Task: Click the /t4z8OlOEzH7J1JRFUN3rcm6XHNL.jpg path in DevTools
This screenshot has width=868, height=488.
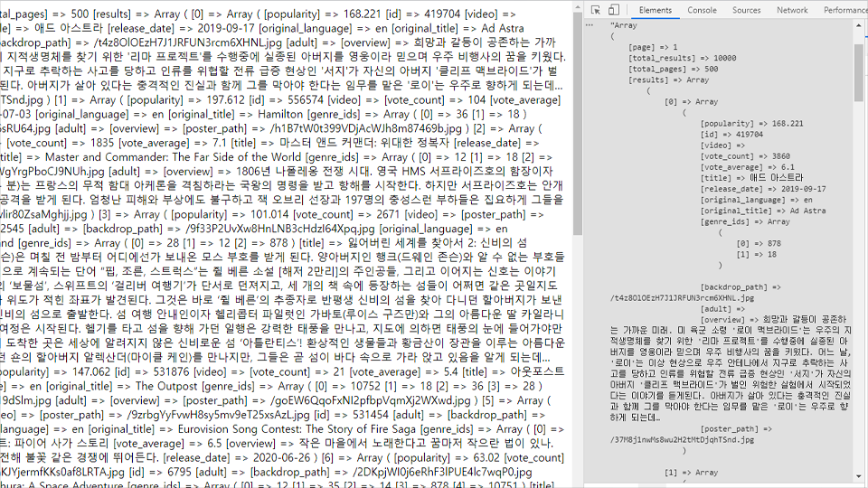Action: [682, 297]
